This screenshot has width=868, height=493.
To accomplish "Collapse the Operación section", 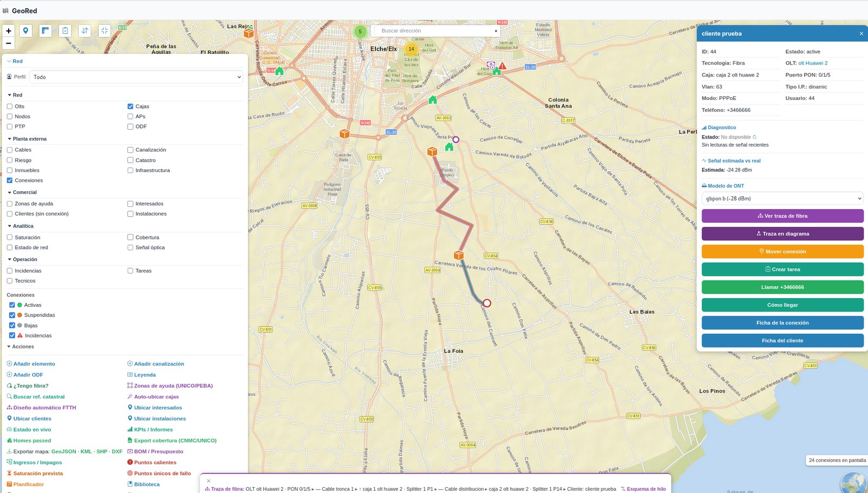I will pyautogui.click(x=22, y=260).
